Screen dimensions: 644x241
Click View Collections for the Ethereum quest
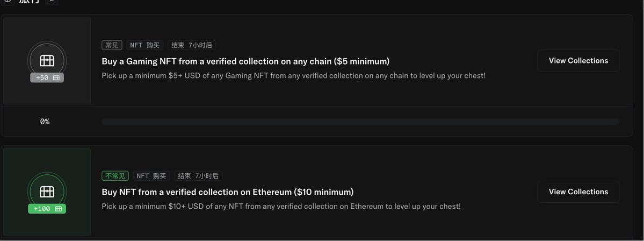tap(578, 192)
